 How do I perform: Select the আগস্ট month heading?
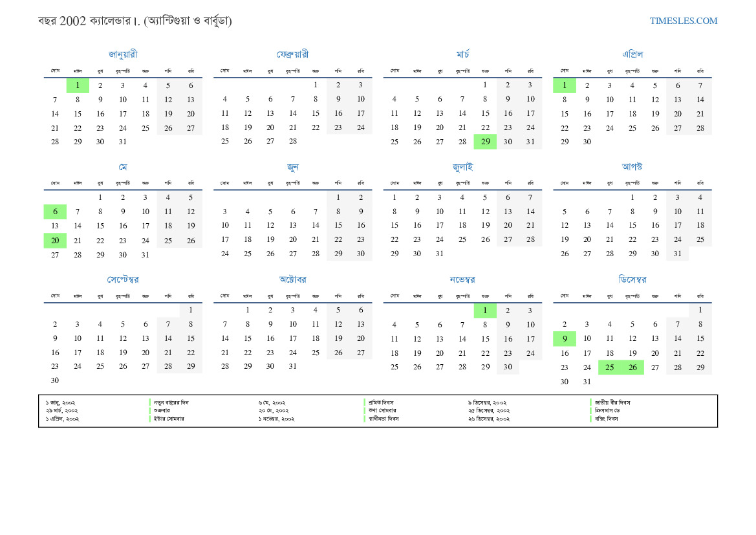pyautogui.click(x=632, y=166)
